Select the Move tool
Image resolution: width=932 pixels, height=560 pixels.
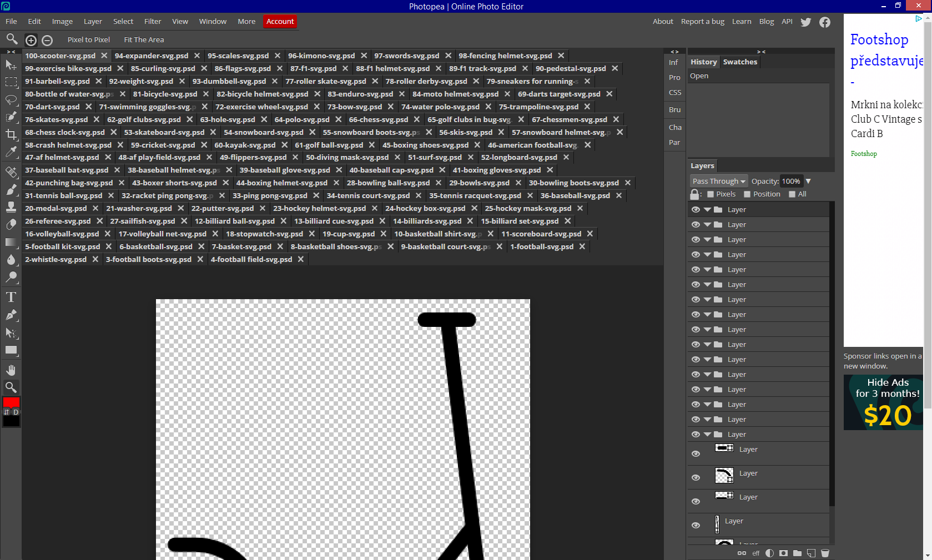[11, 64]
